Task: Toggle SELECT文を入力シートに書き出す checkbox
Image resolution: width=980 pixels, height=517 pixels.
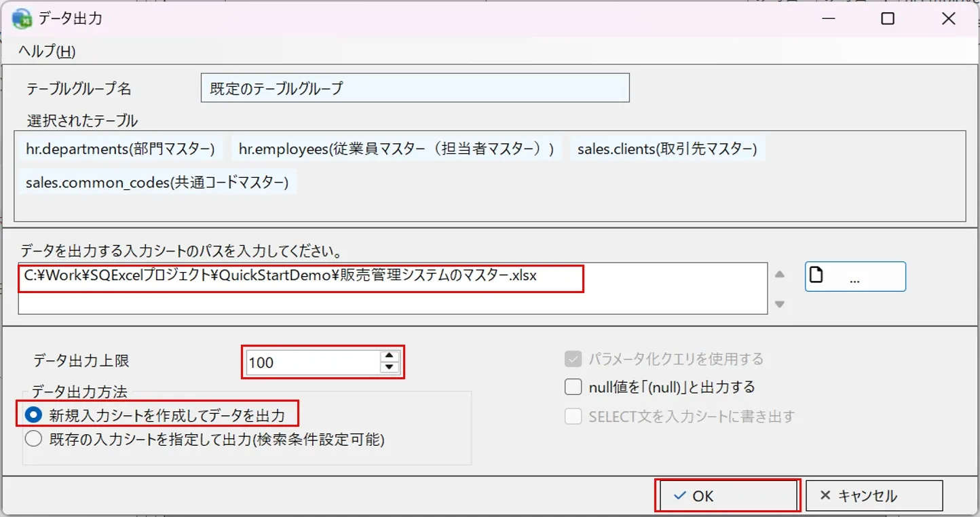Action: pos(573,416)
